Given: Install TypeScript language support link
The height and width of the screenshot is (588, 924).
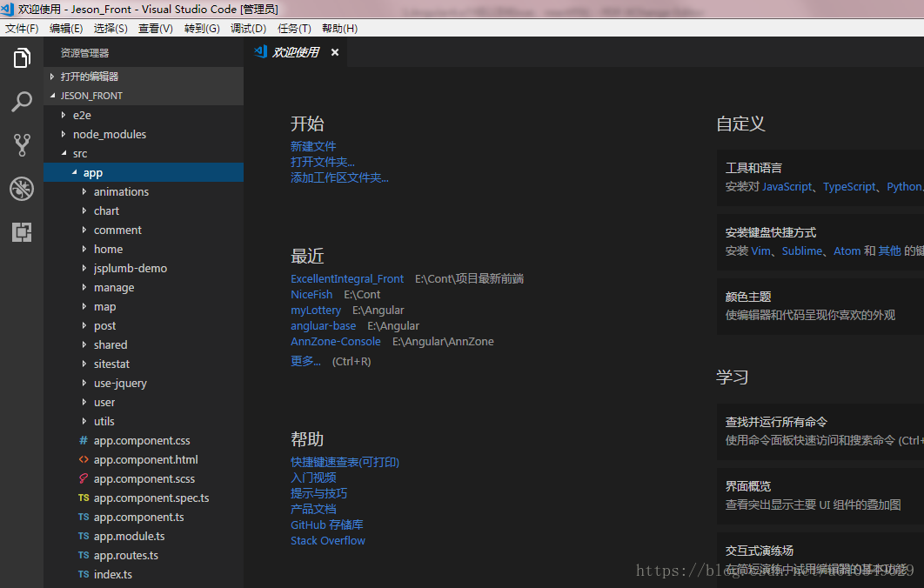Looking at the screenshot, I should pyautogui.click(x=849, y=187).
